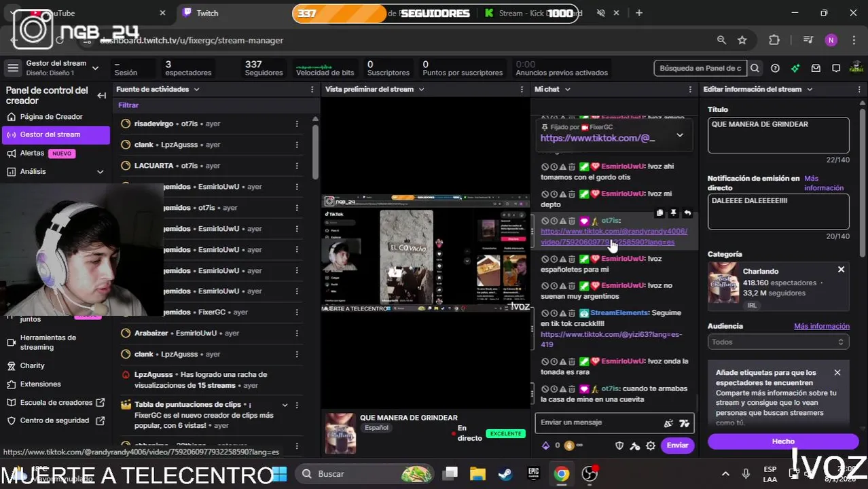
Task: Open the Fuente de actividades panel options menu
Action: [312, 89]
